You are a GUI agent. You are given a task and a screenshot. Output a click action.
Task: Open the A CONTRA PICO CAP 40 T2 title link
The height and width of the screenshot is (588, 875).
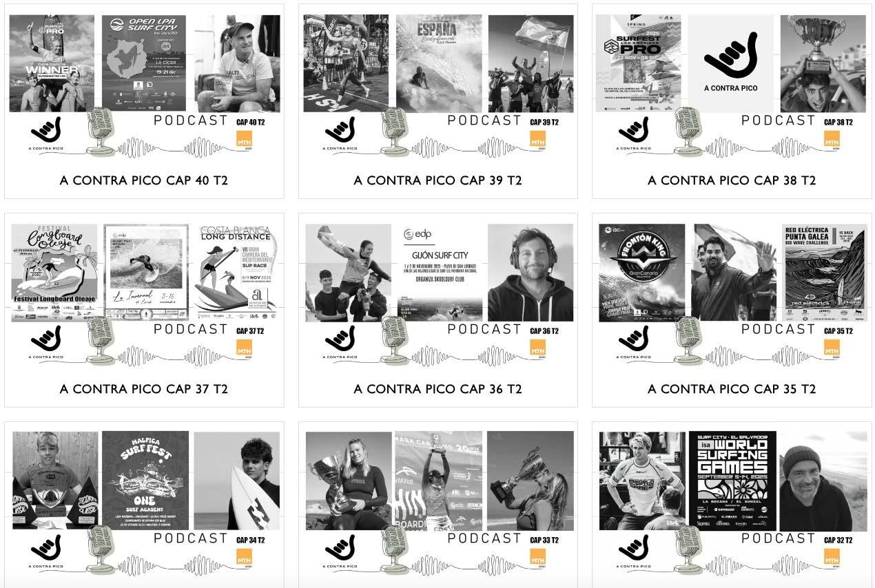tap(144, 180)
